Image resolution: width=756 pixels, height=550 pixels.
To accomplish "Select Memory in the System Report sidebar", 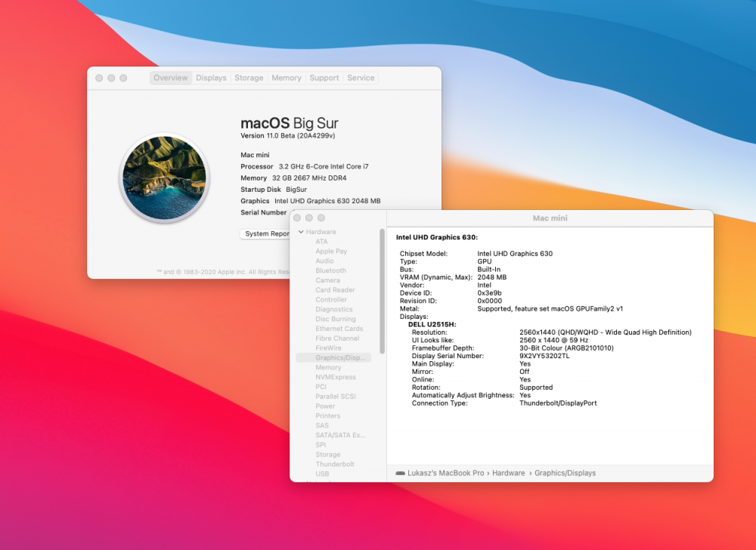I will click(328, 367).
